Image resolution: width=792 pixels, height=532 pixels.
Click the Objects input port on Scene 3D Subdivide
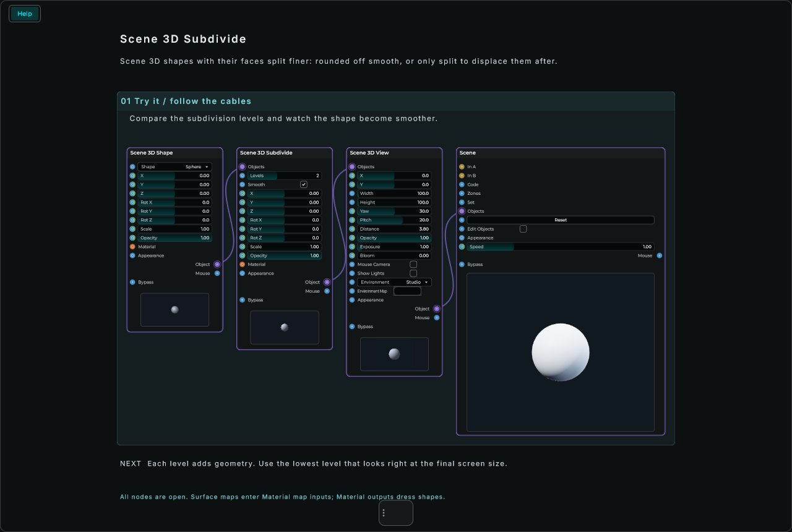point(243,167)
